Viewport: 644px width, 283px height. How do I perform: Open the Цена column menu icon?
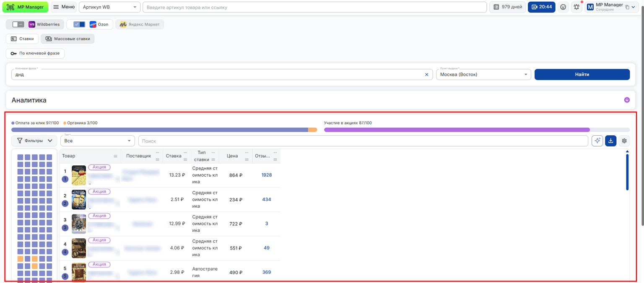tap(247, 160)
